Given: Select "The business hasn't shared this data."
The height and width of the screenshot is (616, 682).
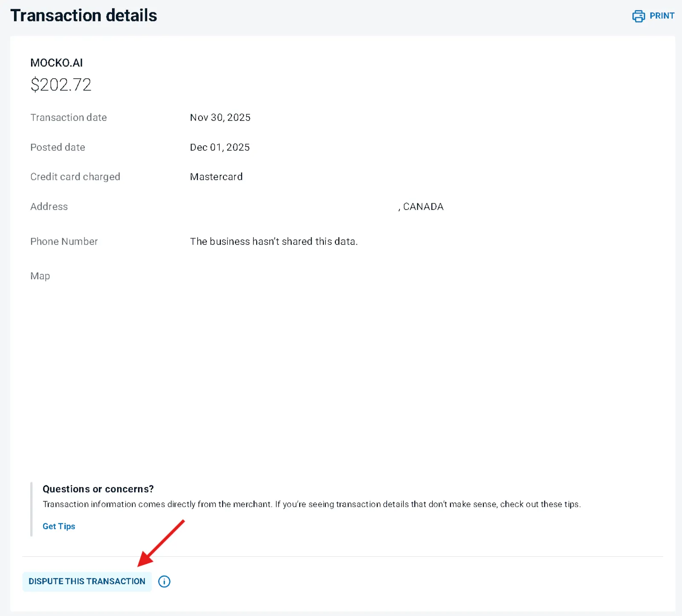Looking at the screenshot, I should 274,242.
